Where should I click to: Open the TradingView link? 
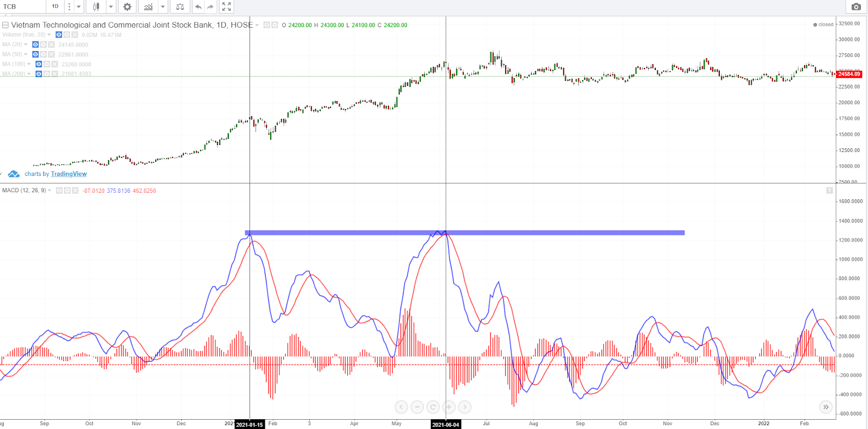point(69,174)
